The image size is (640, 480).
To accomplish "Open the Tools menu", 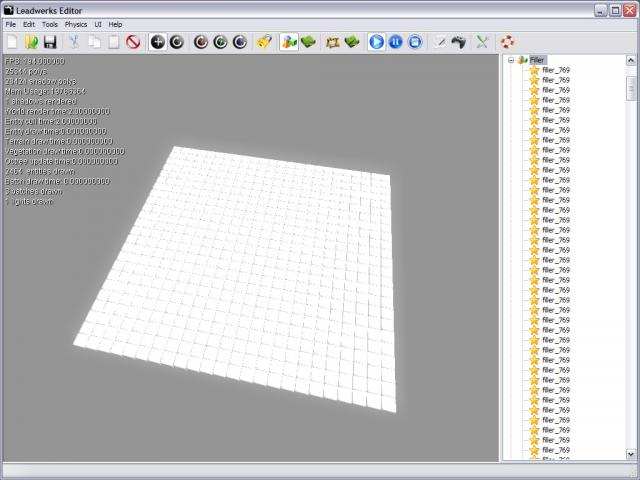I will pyautogui.click(x=50, y=24).
